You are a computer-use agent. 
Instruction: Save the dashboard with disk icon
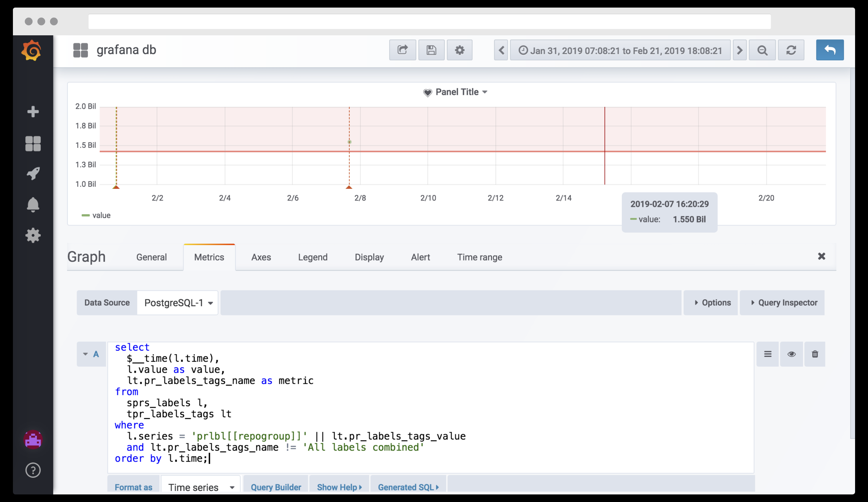pos(431,50)
